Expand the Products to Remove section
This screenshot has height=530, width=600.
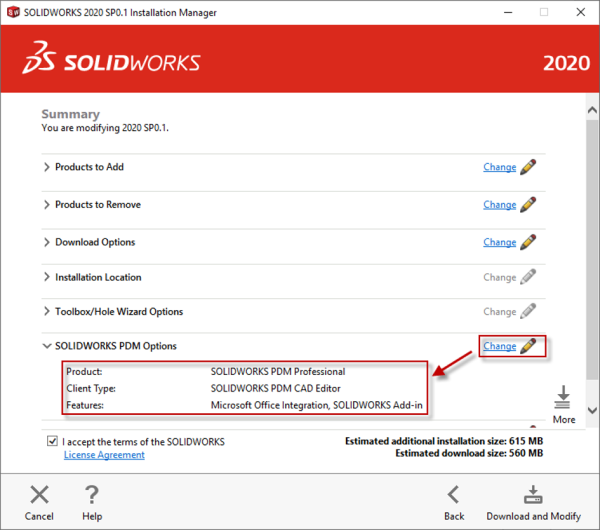point(47,204)
